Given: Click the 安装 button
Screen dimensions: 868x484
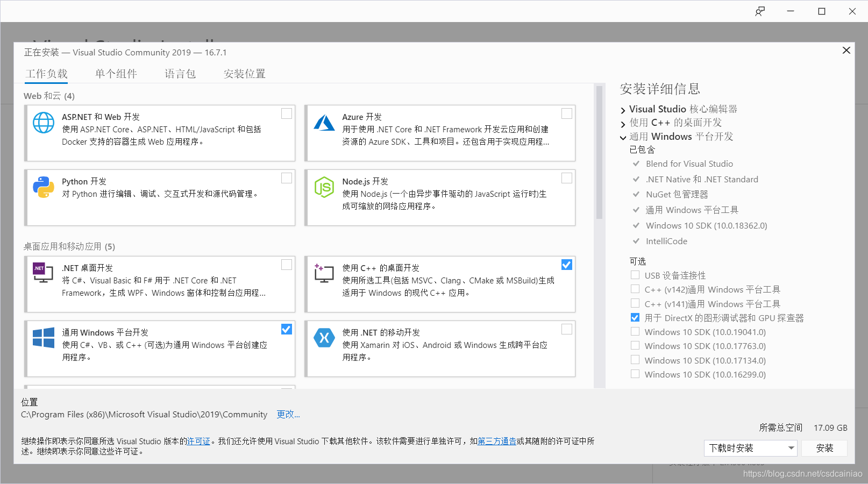Looking at the screenshot, I should tap(824, 448).
